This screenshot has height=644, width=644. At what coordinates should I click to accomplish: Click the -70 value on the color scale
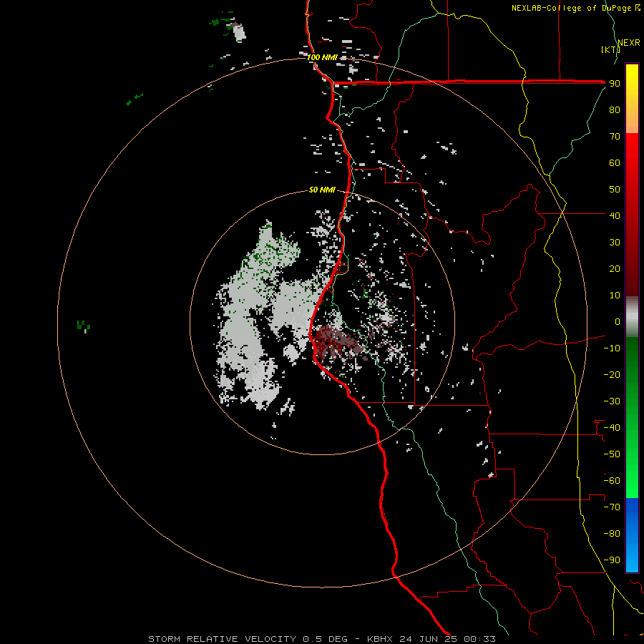tap(612, 507)
